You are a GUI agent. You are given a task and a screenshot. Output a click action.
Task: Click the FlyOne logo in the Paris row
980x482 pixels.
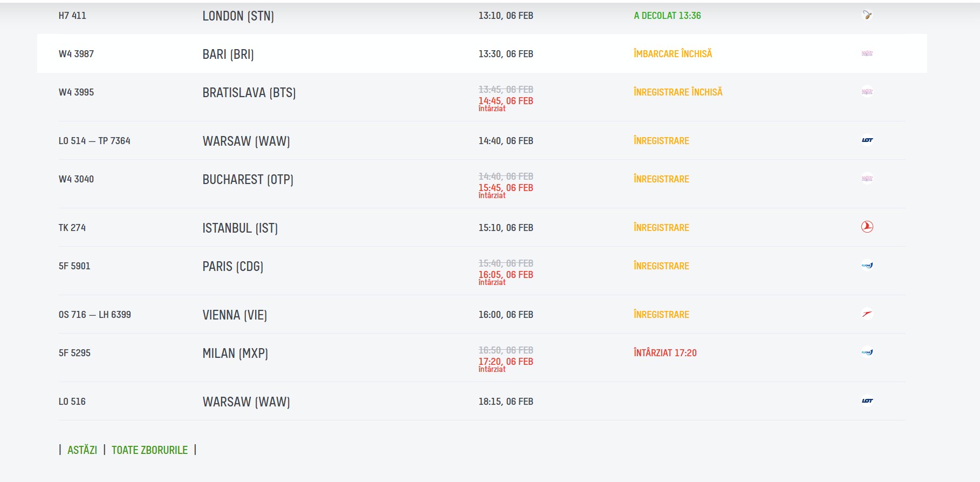pos(867,266)
